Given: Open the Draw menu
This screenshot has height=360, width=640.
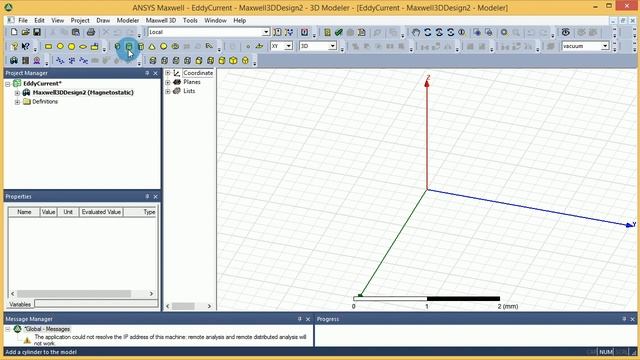Looking at the screenshot, I should tap(103, 20).
